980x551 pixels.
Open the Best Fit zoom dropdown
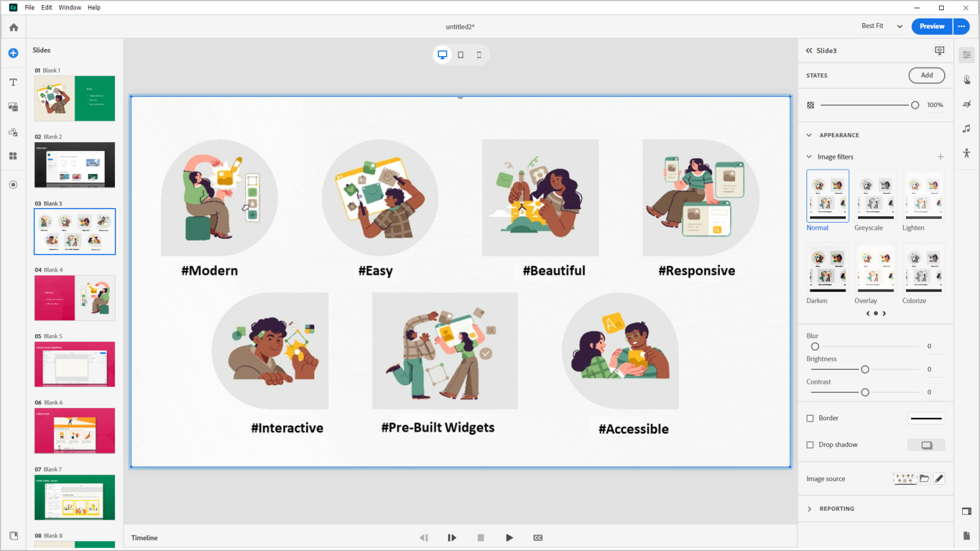(880, 26)
